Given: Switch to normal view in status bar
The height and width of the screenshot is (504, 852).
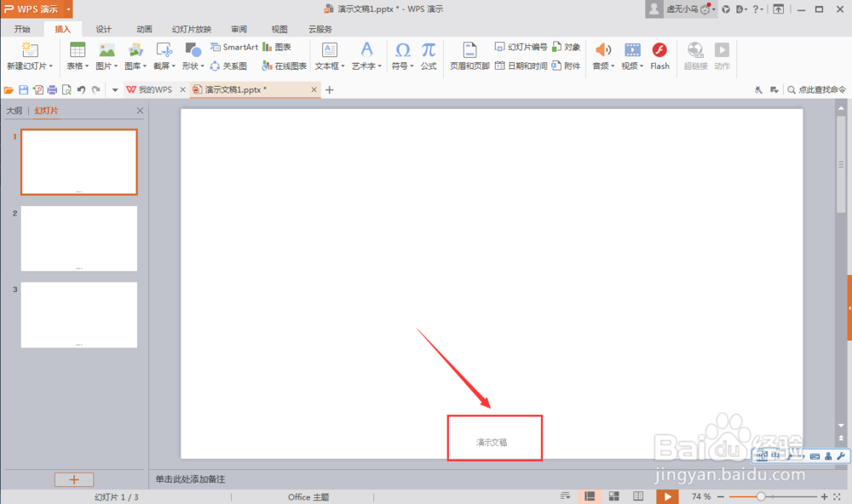Looking at the screenshot, I should (589, 496).
